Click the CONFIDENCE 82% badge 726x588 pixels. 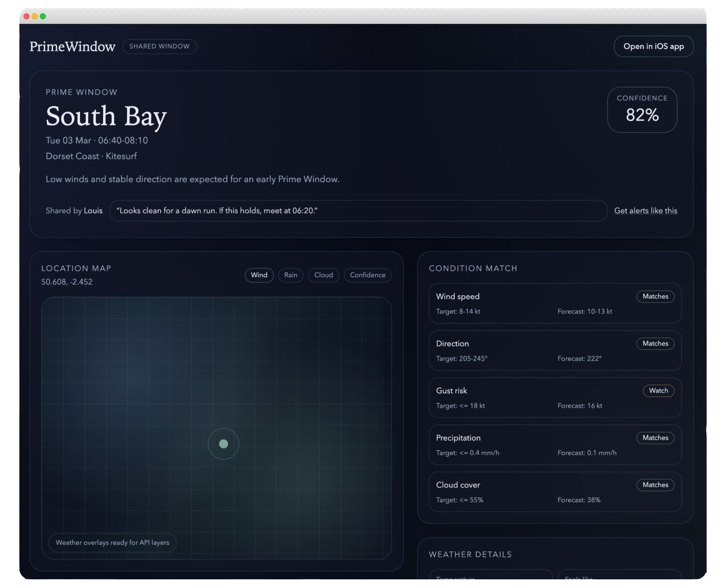click(642, 109)
